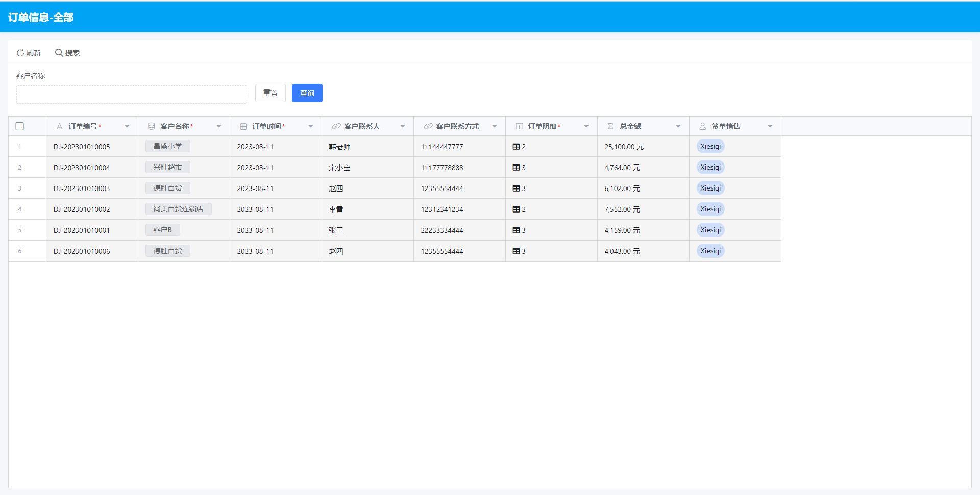Click the 德胜百货 tag in row 3
The height and width of the screenshot is (495, 980).
[x=168, y=188]
